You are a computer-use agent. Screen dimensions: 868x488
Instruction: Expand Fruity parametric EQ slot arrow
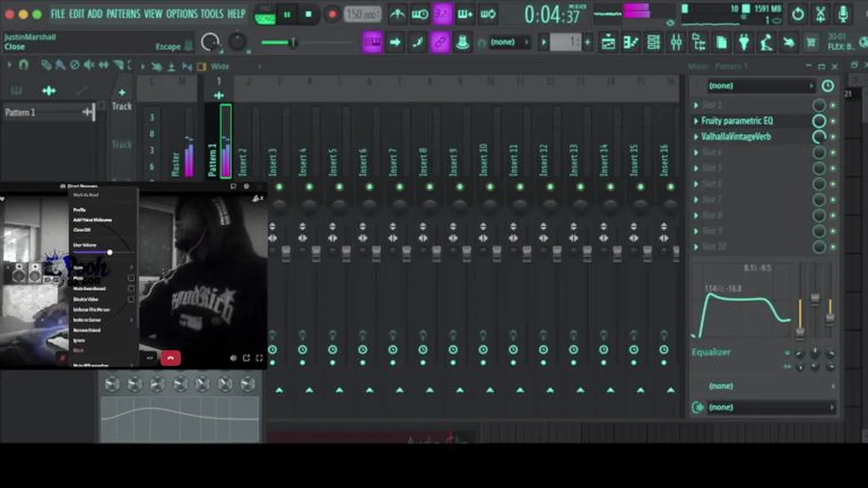[696, 121]
